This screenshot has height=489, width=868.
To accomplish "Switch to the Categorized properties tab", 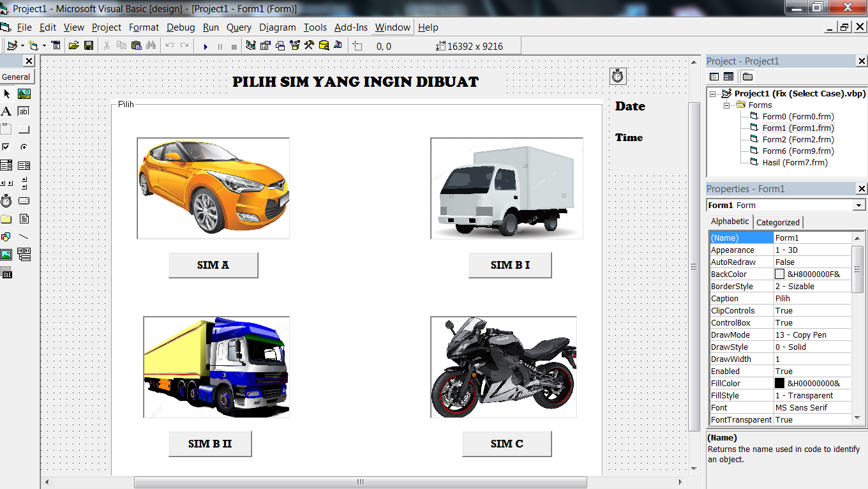I will click(x=778, y=222).
